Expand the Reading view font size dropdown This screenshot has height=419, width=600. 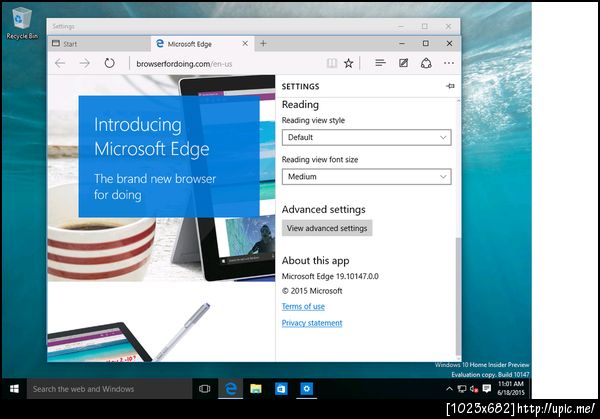(367, 177)
